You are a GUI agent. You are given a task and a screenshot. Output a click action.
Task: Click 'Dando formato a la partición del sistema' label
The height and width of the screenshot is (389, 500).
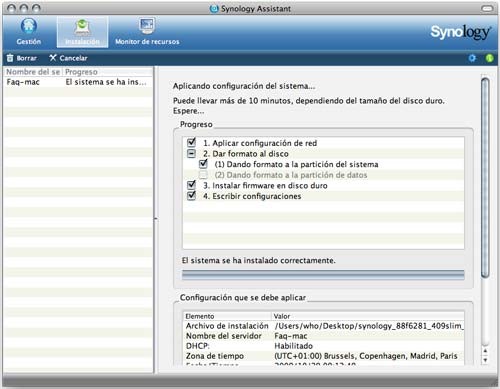click(x=296, y=164)
